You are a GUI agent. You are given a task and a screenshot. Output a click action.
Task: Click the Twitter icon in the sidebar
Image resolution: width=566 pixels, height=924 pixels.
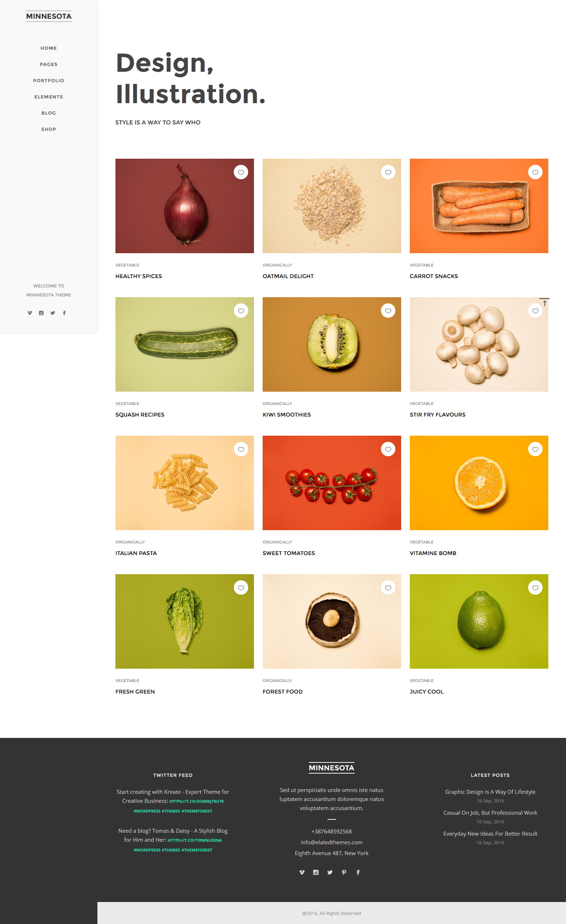click(53, 313)
